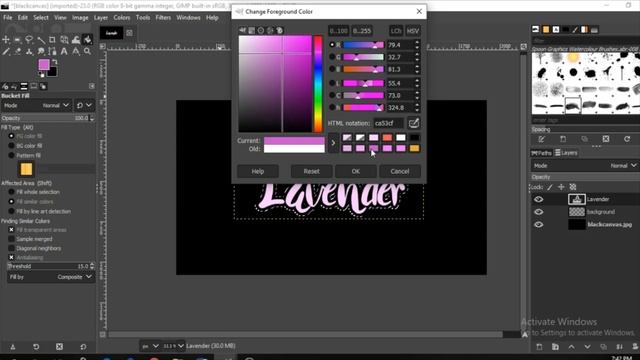Click Reset in color dialog

(311, 171)
